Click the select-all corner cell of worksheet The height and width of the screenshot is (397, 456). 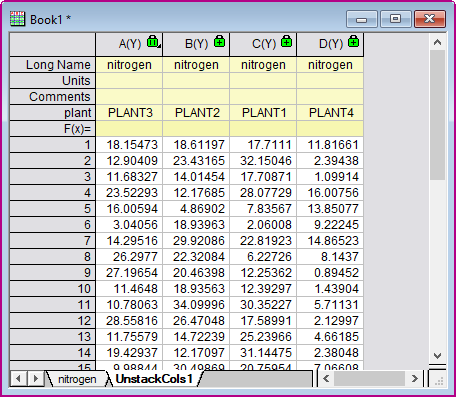coord(53,44)
